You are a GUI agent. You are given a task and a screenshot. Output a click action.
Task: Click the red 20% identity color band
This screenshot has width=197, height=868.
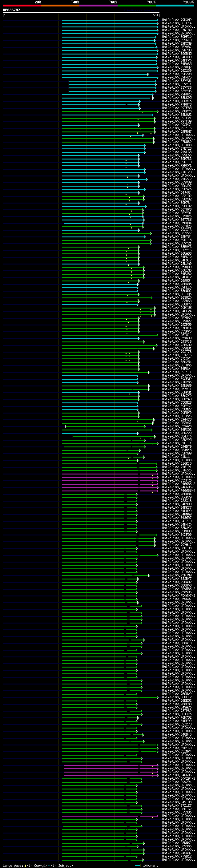[x=22, y=6]
